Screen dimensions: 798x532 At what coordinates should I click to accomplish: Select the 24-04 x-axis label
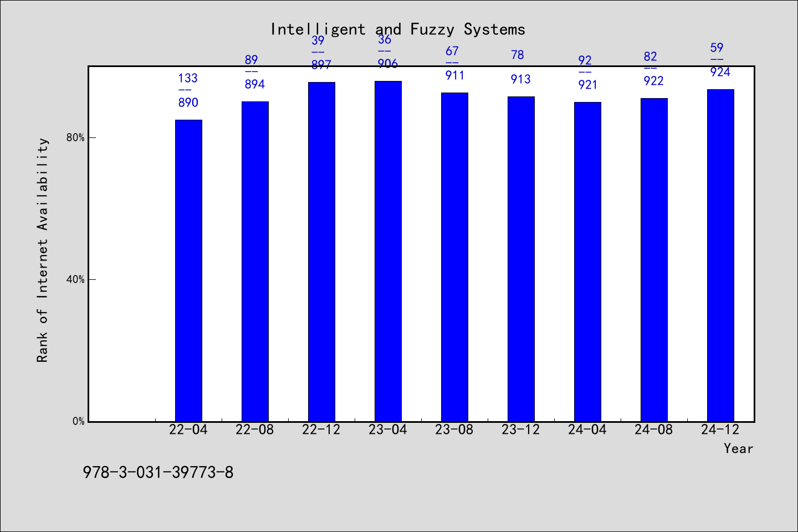[x=587, y=429]
